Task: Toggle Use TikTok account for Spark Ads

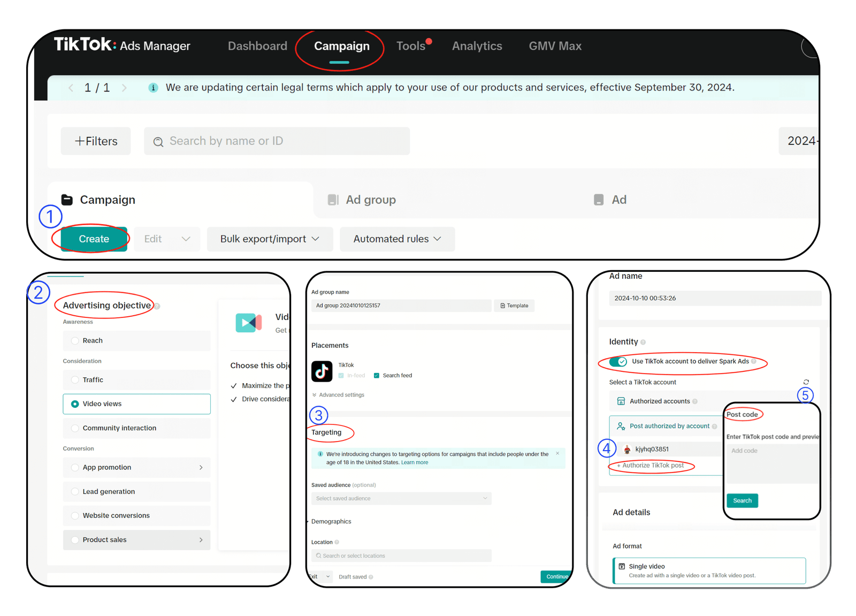Action: [x=618, y=362]
